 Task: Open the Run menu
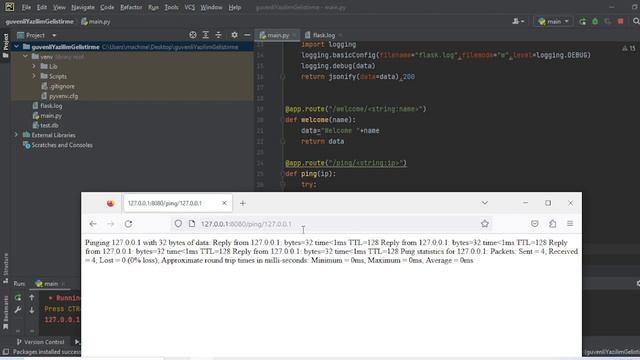[153, 7]
